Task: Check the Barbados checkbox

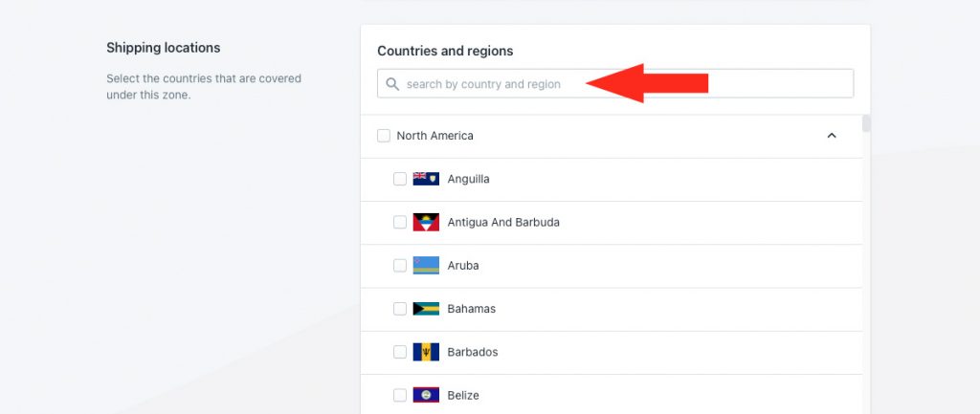Action: [400, 352]
